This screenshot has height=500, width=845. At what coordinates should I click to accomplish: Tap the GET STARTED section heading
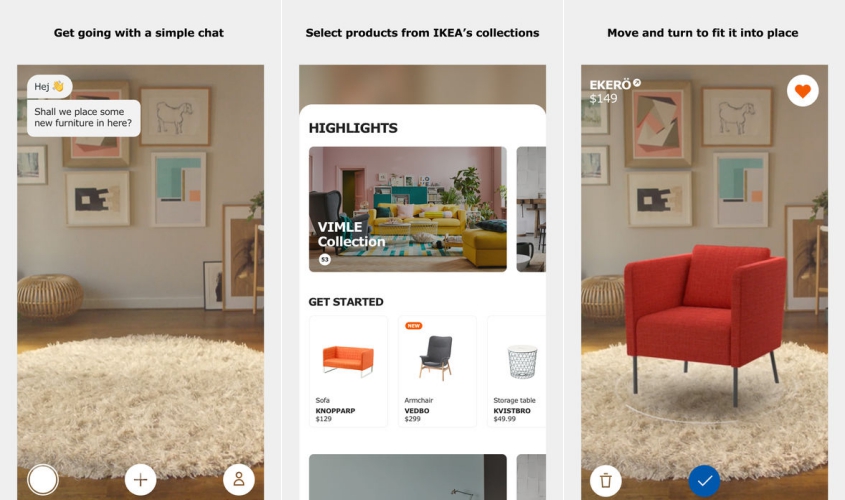pyautogui.click(x=346, y=302)
